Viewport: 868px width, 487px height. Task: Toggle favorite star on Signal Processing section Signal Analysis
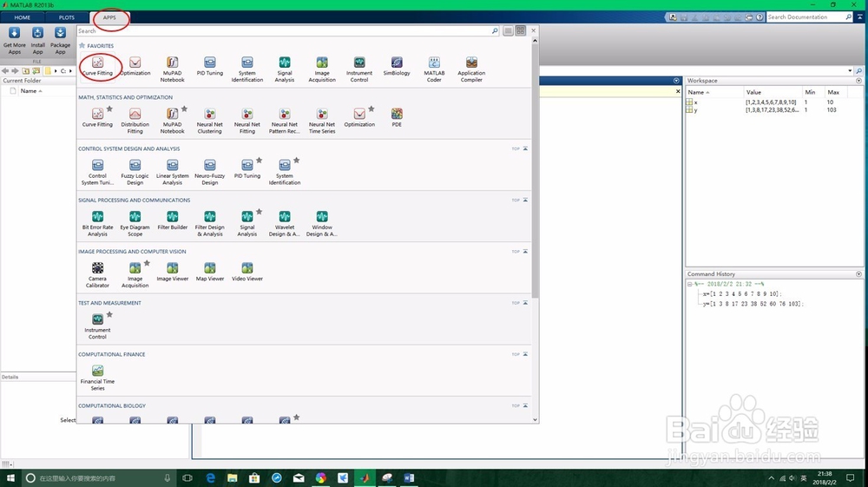pyautogui.click(x=259, y=212)
